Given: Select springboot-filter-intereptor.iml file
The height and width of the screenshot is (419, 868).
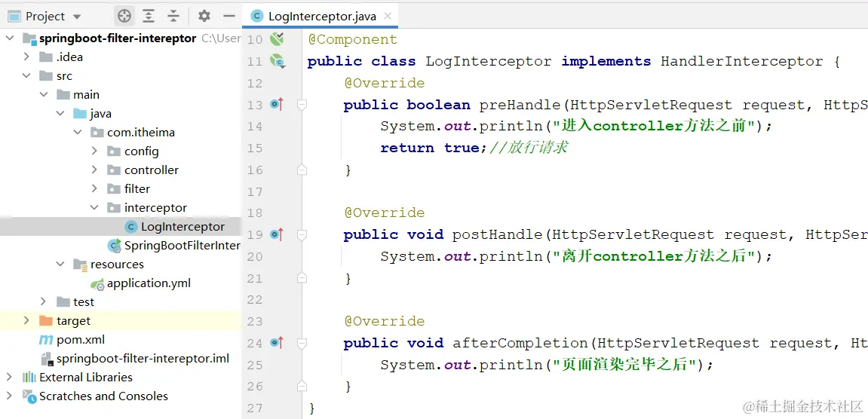Looking at the screenshot, I should click(121, 358).
